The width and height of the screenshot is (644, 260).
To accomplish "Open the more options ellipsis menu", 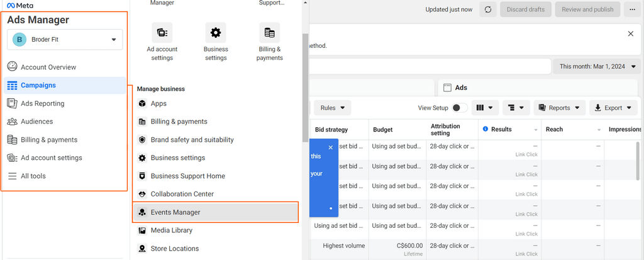I will click(x=632, y=9).
